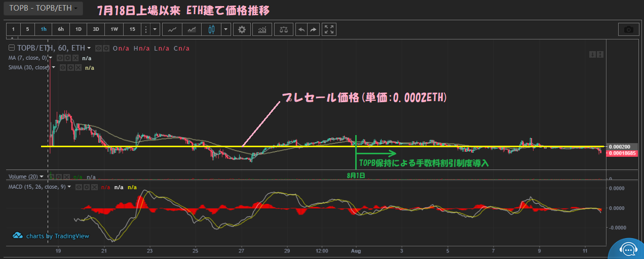Expand the chart style dropdown
The width and height of the screenshot is (644, 259).
[226, 29]
